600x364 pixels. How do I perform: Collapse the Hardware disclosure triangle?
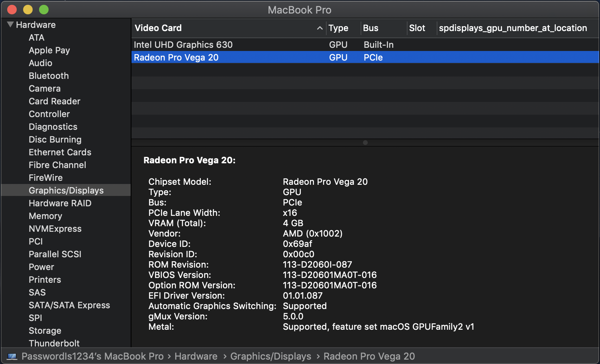coord(10,25)
